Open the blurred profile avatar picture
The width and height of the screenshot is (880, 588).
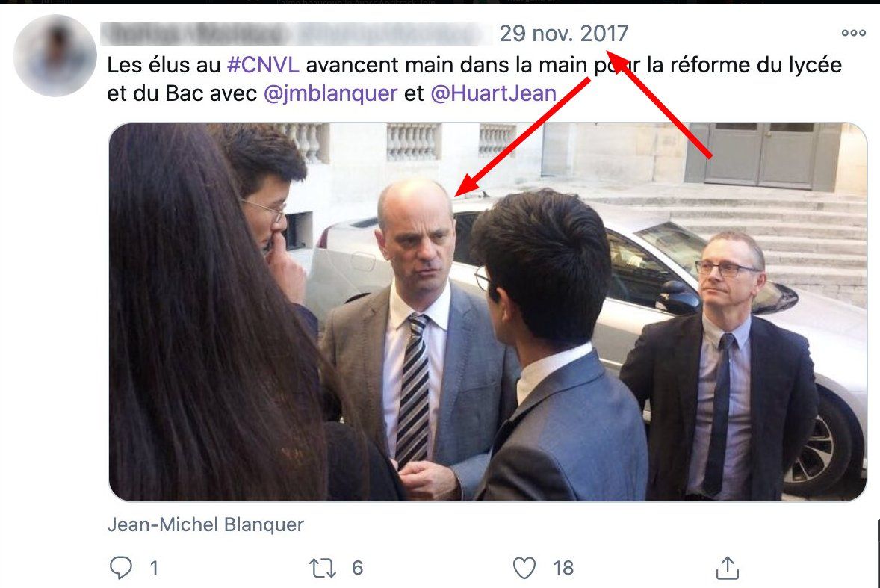tap(55, 55)
